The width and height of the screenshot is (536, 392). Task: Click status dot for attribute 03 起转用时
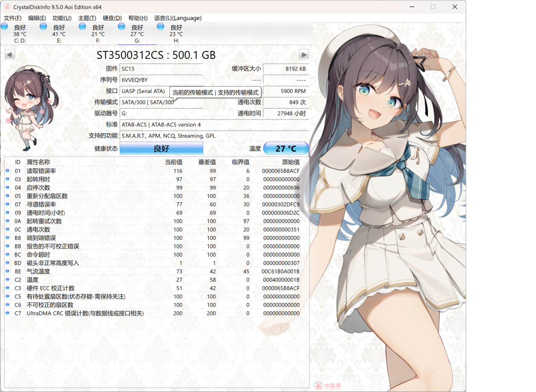pos(8,179)
